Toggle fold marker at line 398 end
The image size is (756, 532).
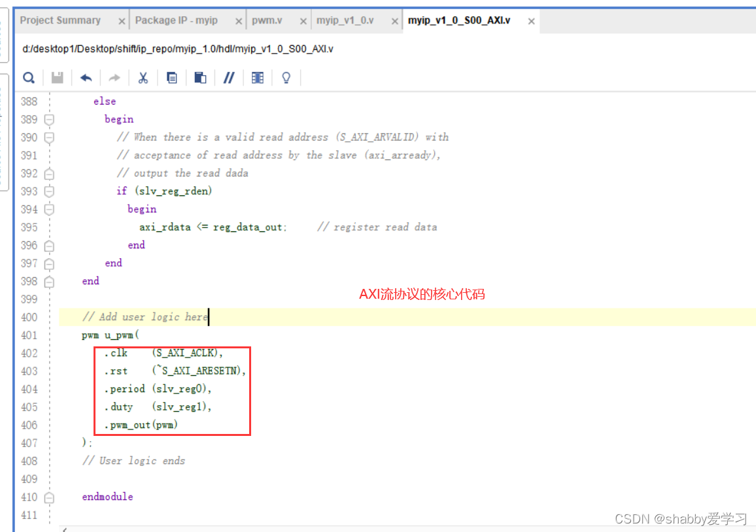(x=49, y=282)
